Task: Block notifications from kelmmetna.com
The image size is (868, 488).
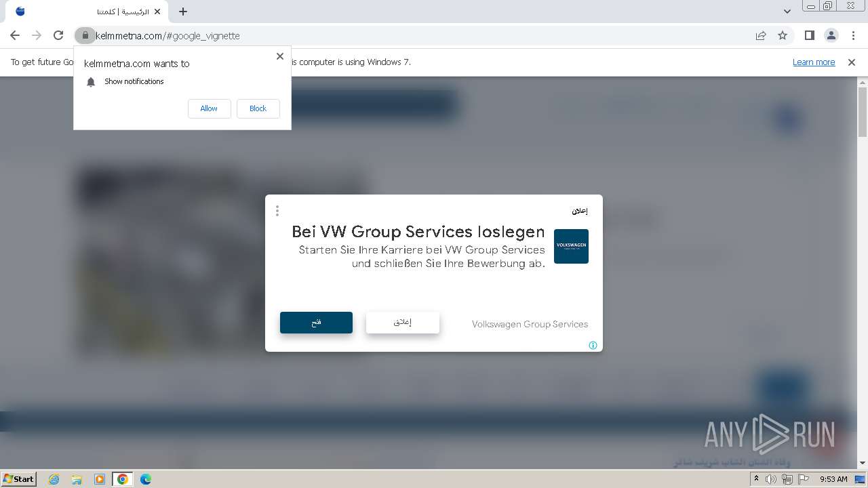Action: pyautogui.click(x=258, y=108)
